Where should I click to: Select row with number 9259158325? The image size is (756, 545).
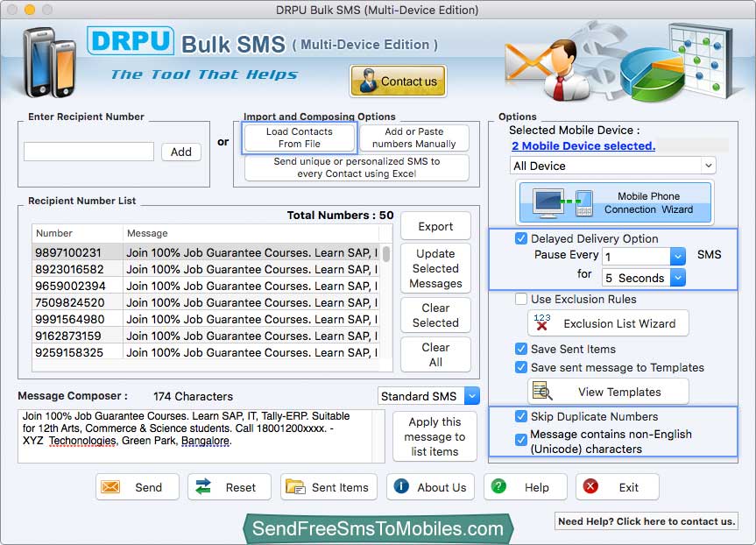coord(206,352)
